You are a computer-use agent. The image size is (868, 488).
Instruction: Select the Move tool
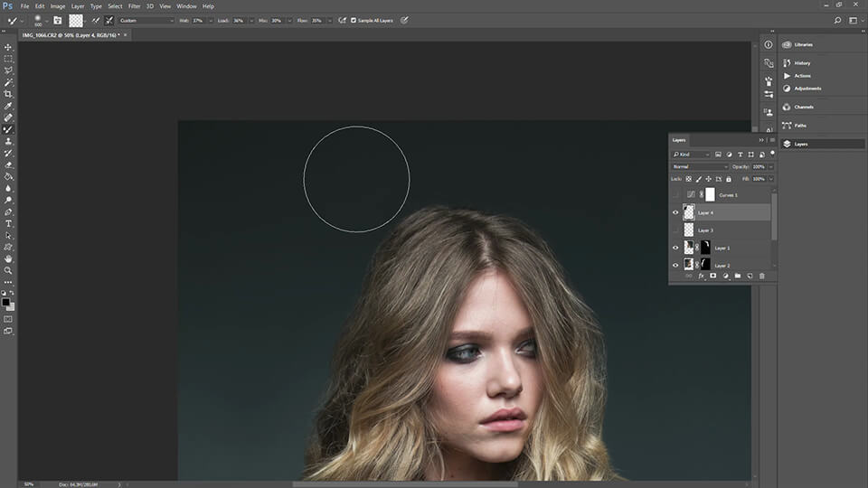pyautogui.click(x=8, y=47)
